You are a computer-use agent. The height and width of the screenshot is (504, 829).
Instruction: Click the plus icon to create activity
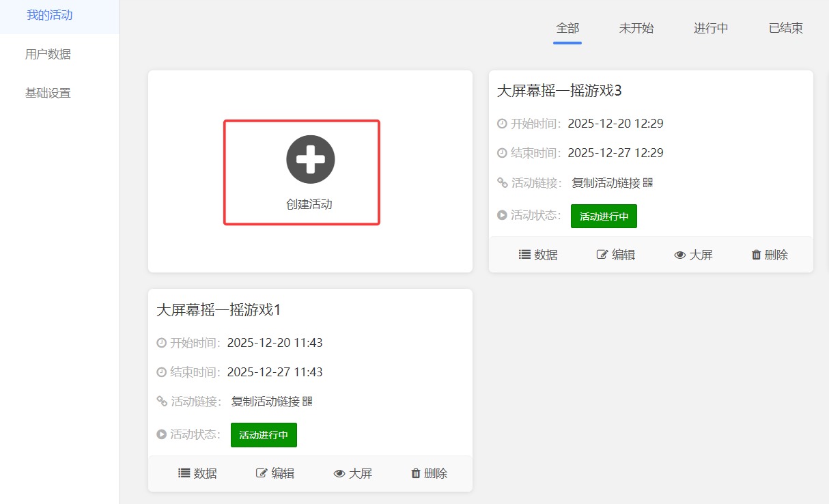click(x=310, y=160)
